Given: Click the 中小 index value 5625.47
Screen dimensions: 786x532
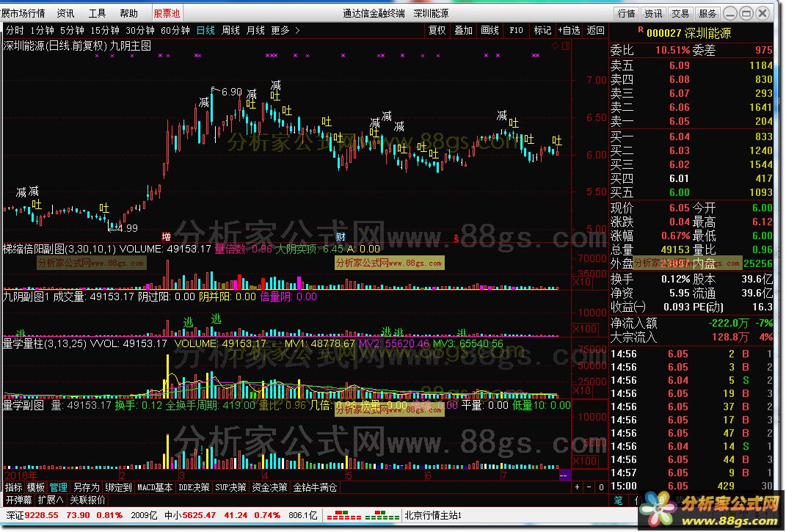Looking at the screenshot, I should point(199,515).
